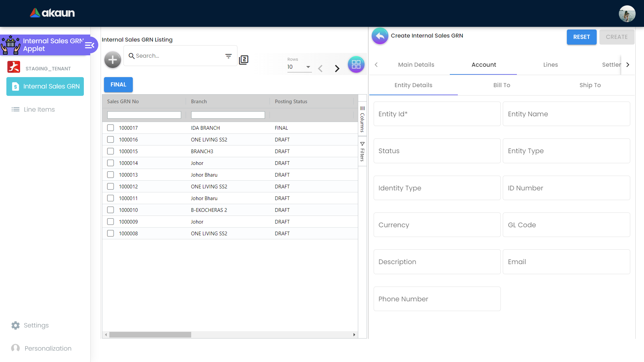Open the Bill To sub-tab

[501, 85]
